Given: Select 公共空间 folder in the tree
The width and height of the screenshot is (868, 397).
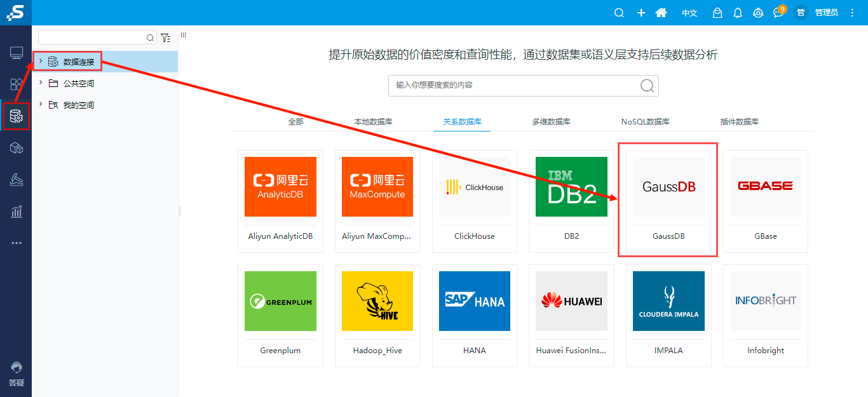Looking at the screenshot, I should (79, 83).
